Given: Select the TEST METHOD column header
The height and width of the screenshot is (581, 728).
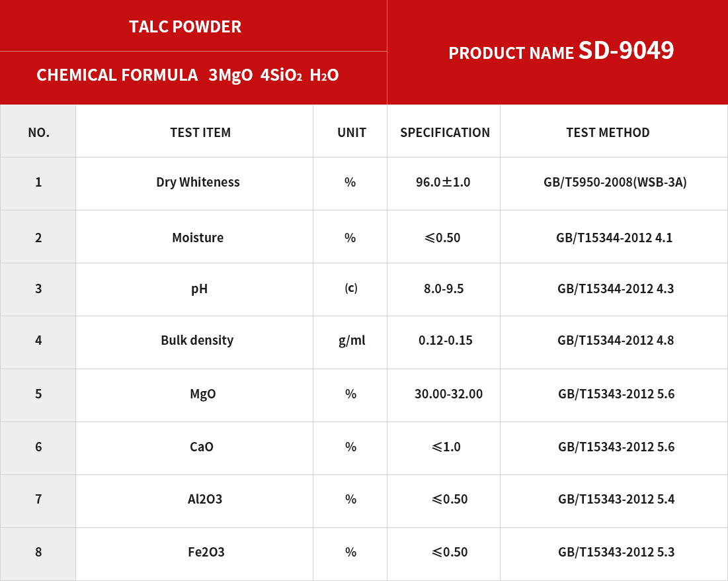Looking at the screenshot, I should point(608,132).
